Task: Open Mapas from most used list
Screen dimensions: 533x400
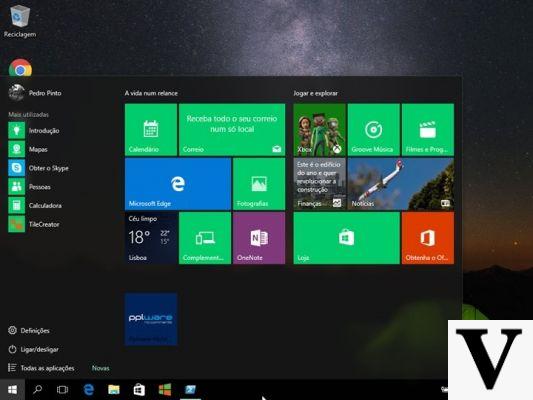Action: 28,149
